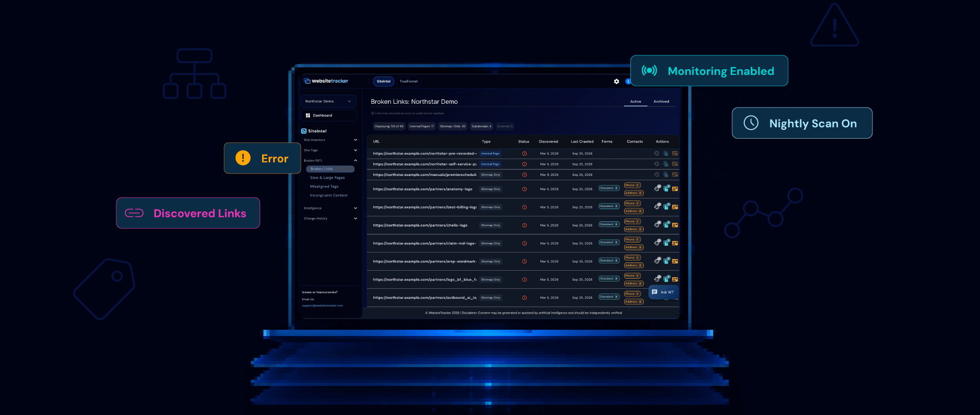Click the SiteIntel sidebar section icon
Image resolution: width=980 pixels, height=415 pixels.
pyautogui.click(x=304, y=131)
